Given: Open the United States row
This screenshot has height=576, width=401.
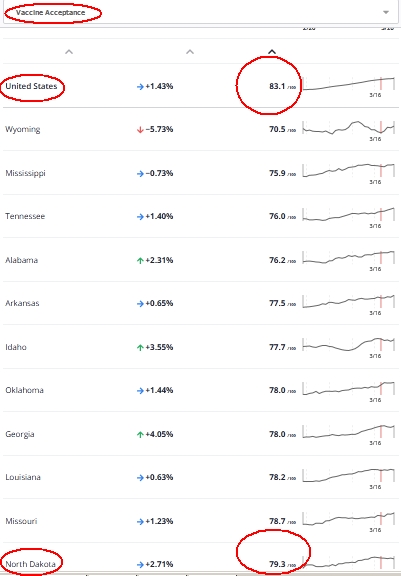Looking at the screenshot, I should click(200, 86).
